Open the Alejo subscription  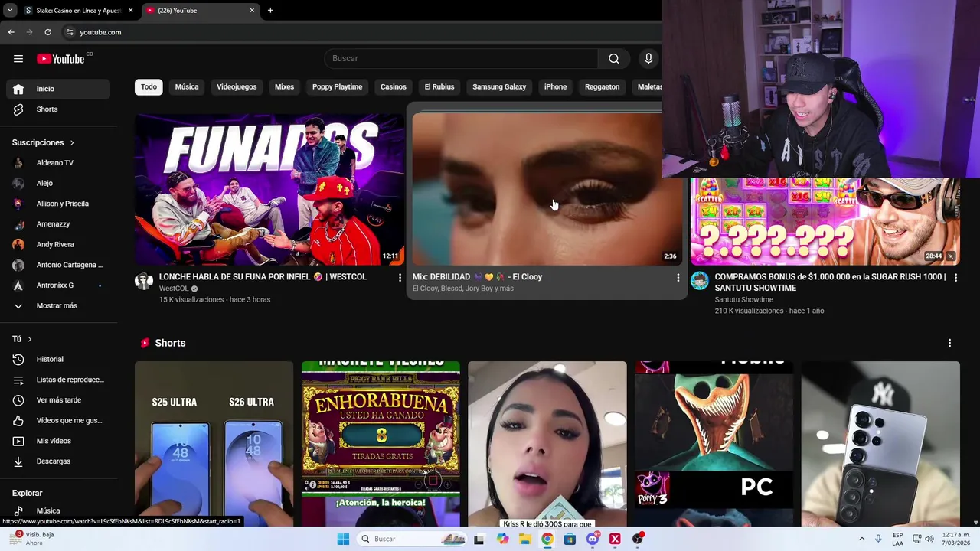pos(58,184)
